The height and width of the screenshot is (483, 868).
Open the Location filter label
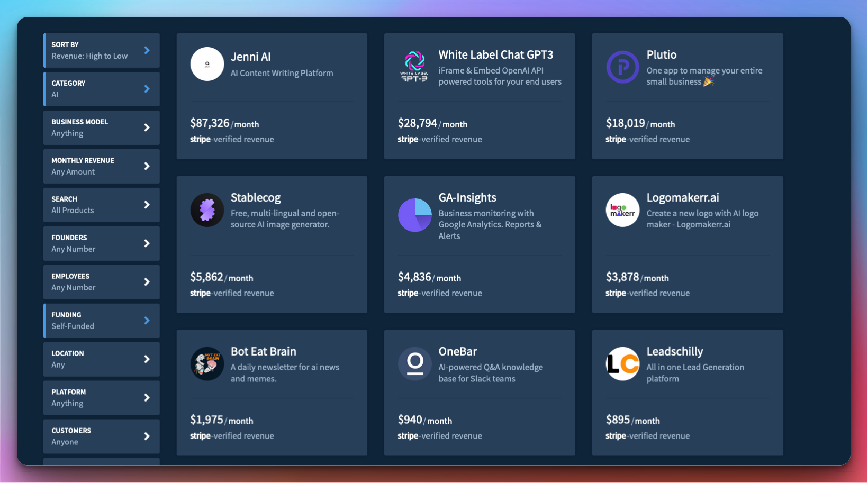(67, 353)
